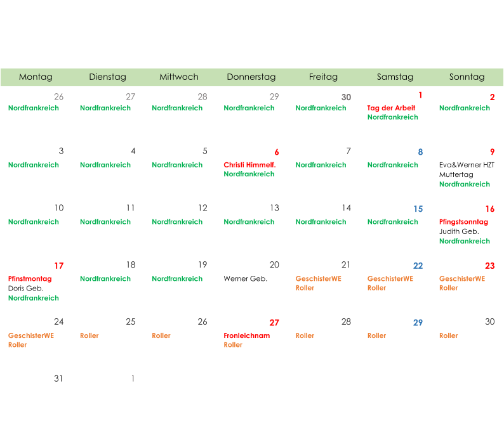Open the Pfingstsonntag entry
The image size is (504, 428).
pyautogui.click(x=463, y=222)
